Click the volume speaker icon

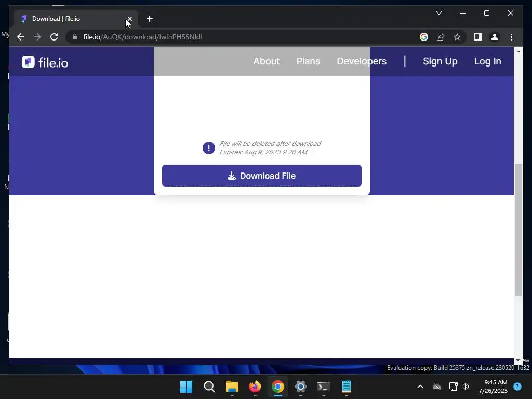click(465, 387)
